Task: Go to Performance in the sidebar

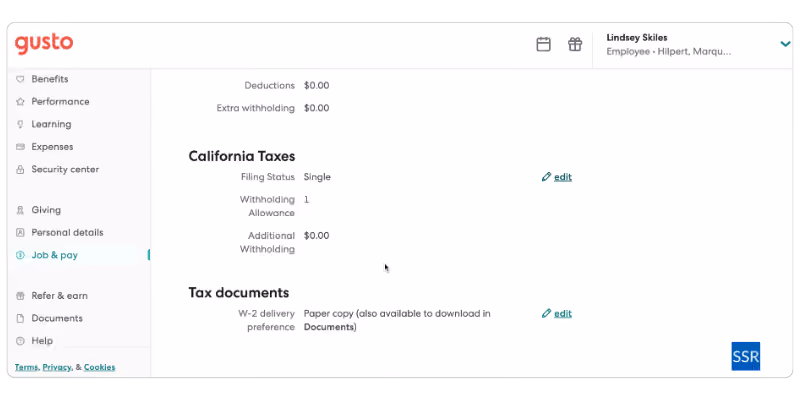Action: pyautogui.click(x=60, y=102)
